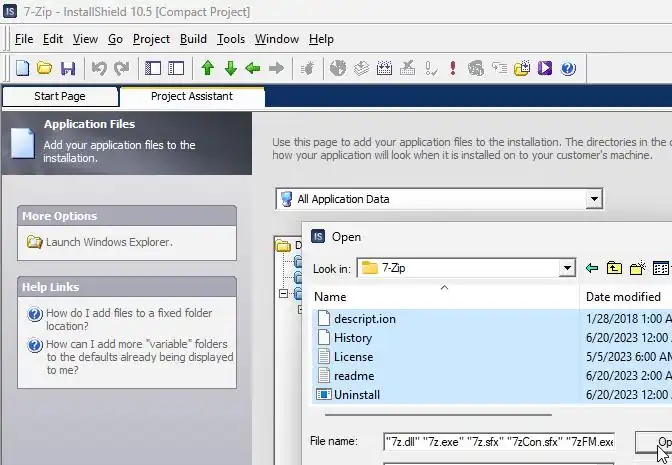Click the yellow folder release icon
672x465 pixels.
522,68
